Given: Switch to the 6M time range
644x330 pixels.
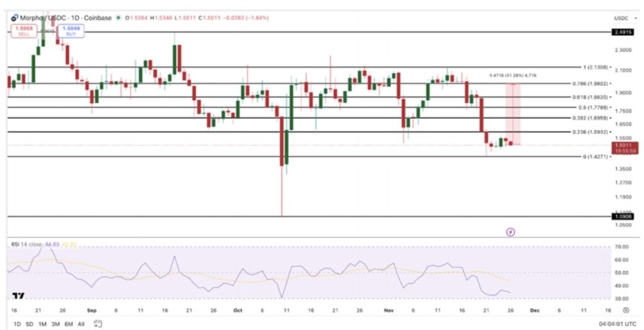Looking at the screenshot, I should click(68, 324).
